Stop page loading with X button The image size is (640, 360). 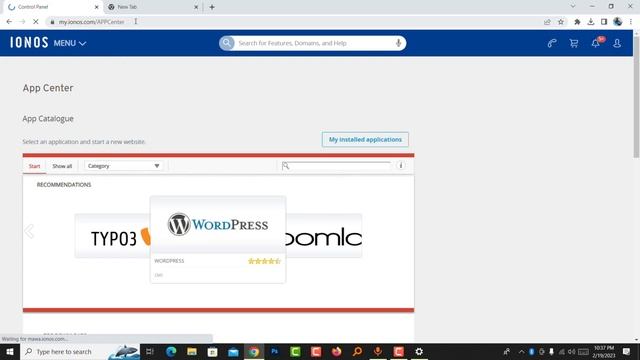coord(36,22)
